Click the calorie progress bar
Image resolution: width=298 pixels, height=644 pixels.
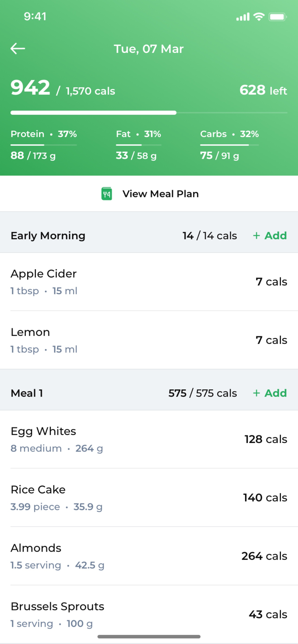pos(149,113)
